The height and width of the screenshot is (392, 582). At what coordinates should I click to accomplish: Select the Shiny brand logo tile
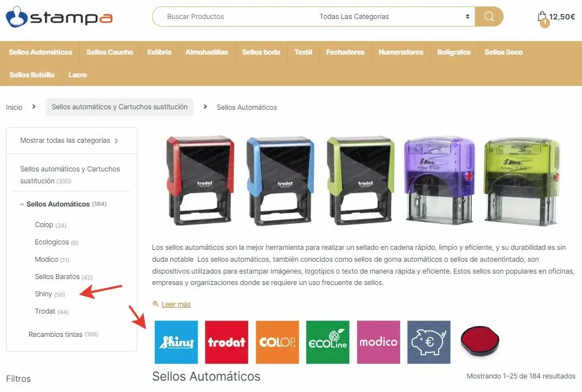(x=176, y=342)
